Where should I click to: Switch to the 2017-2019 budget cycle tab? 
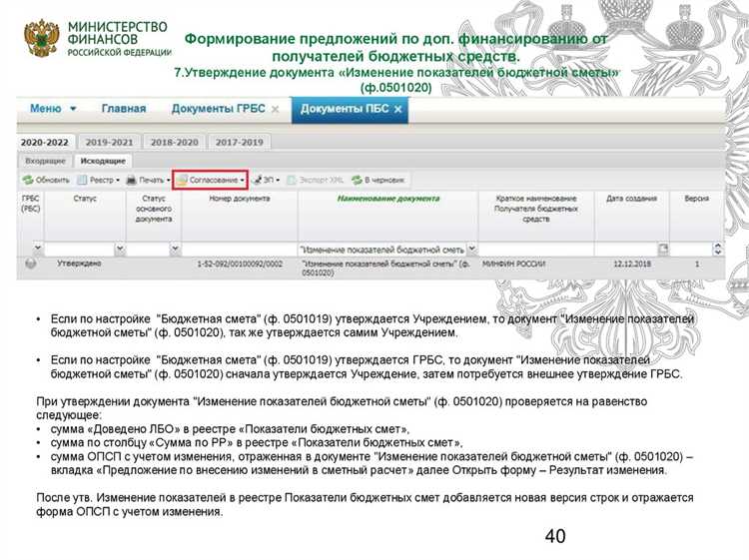[x=240, y=143]
